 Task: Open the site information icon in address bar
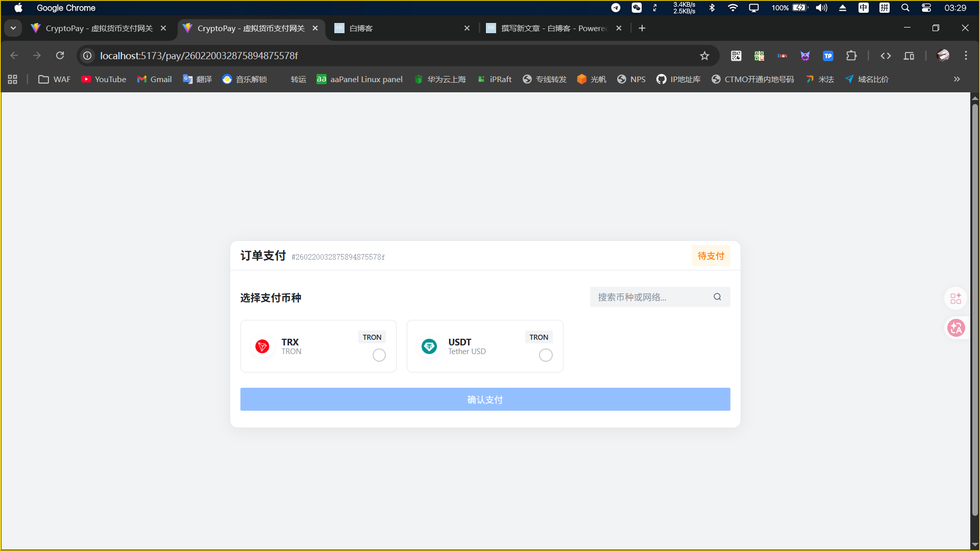[88, 56]
